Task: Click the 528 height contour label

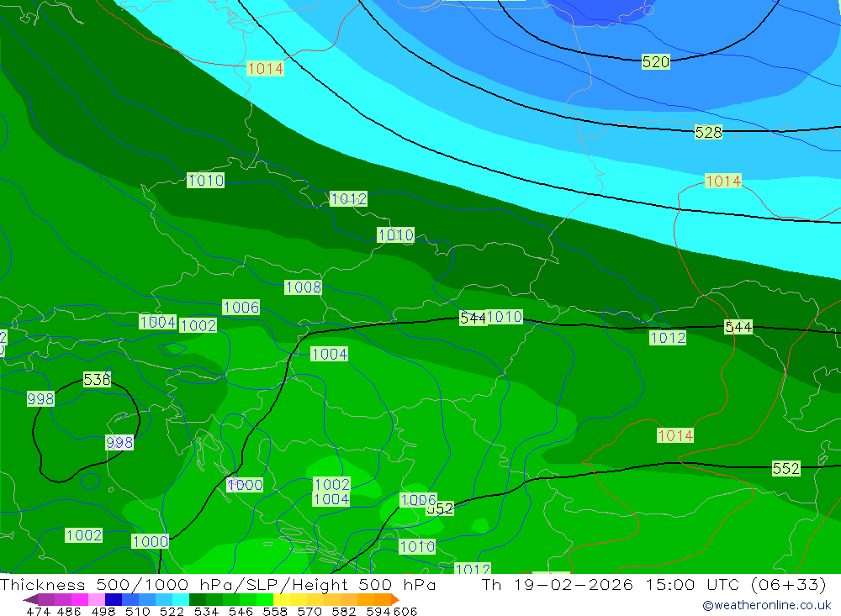Action: coord(708,132)
